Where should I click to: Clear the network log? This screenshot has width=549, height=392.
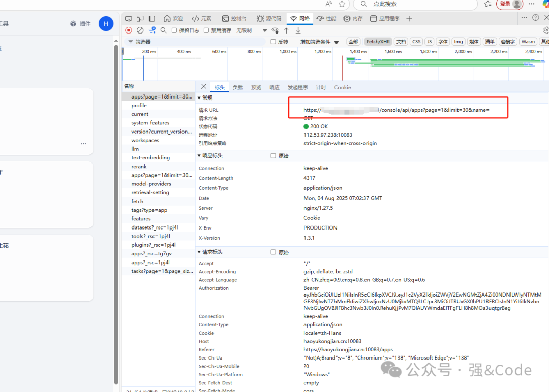point(140,30)
